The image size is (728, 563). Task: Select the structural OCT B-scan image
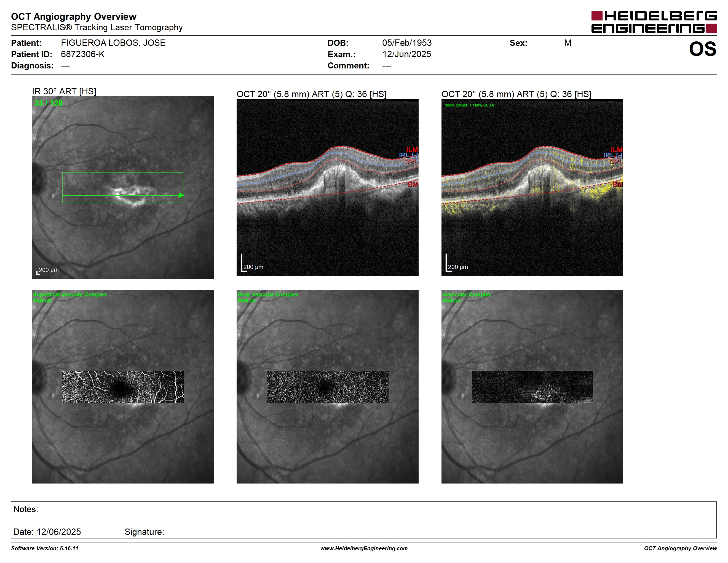tap(327, 187)
